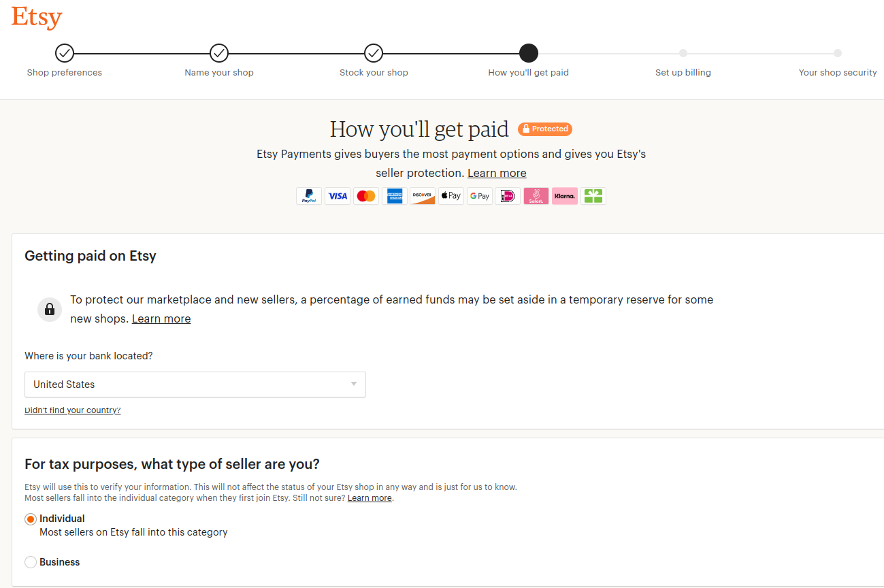Click the Apple Pay icon
Image resolution: width=884 pixels, height=588 pixels.
pos(451,196)
